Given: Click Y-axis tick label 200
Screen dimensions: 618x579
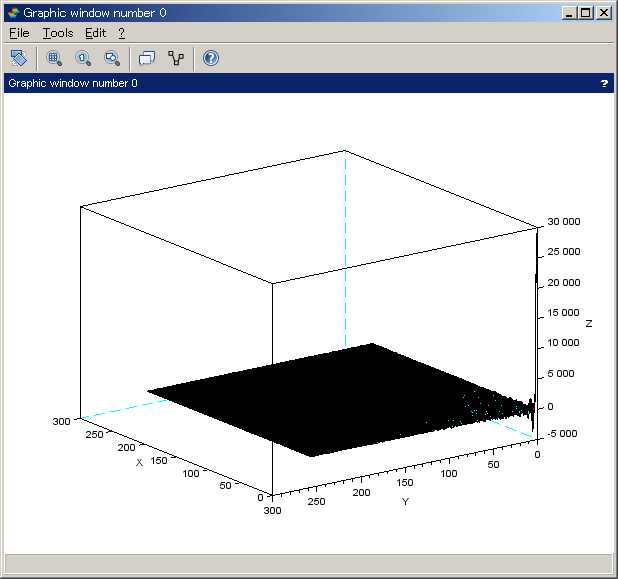Looking at the screenshot, I should coord(361,492).
